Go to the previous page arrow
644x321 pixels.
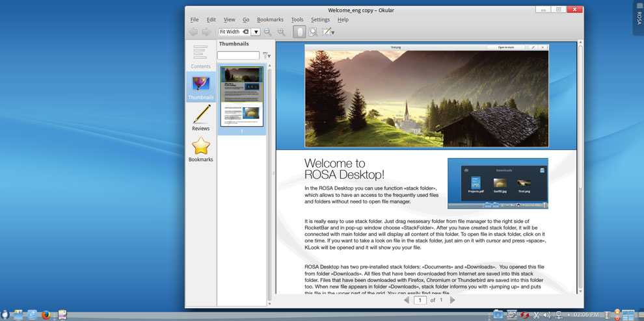pyautogui.click(x=407, y=300)
